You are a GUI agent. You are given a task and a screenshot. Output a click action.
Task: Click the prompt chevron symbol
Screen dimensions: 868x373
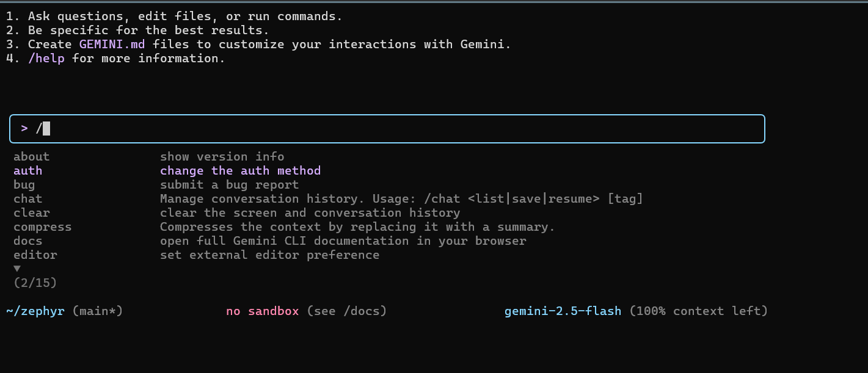24,129
